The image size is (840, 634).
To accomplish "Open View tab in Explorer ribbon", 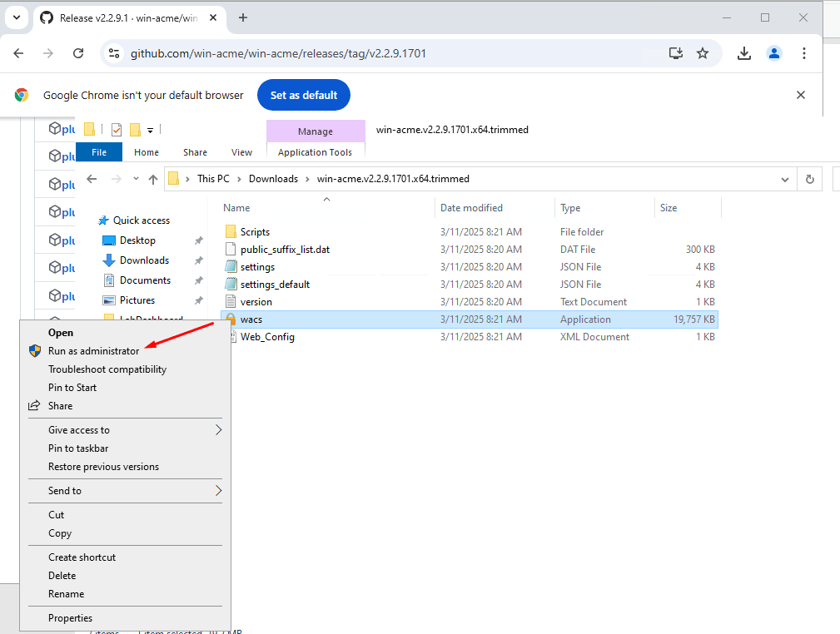I will tap(241, 152).
